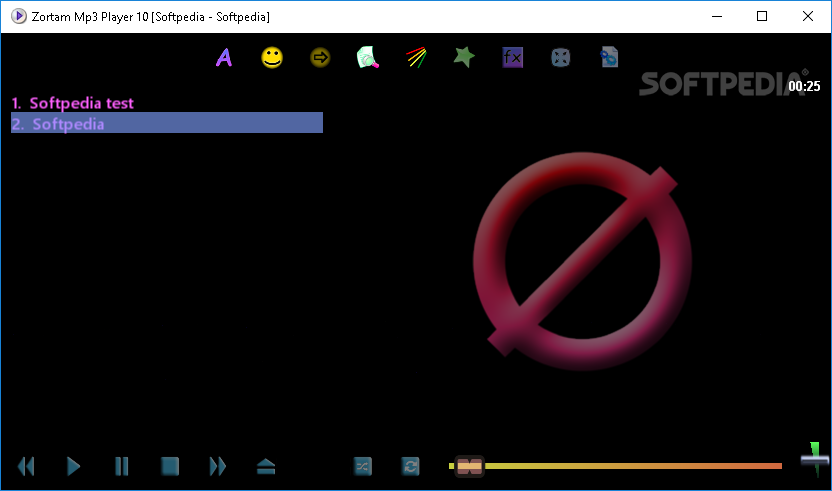Click the eject open file button

[266, 467]
